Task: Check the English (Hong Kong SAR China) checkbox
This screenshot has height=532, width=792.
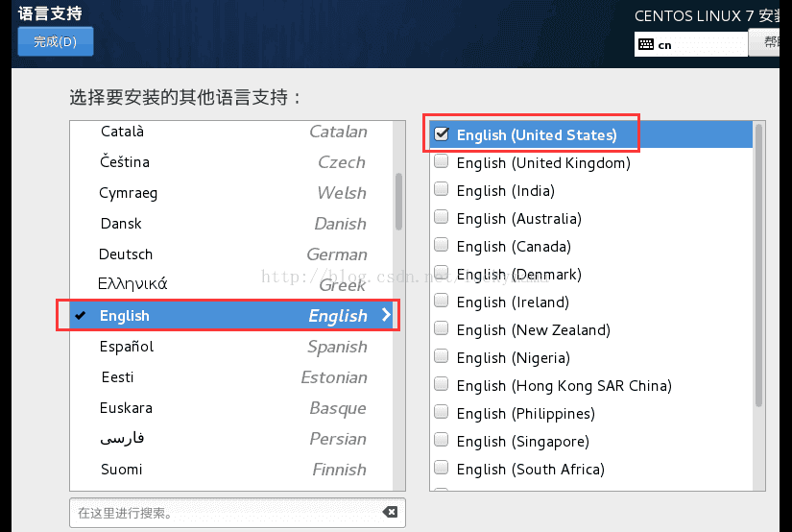Action: pyautogui.click(x=441, y=384)
